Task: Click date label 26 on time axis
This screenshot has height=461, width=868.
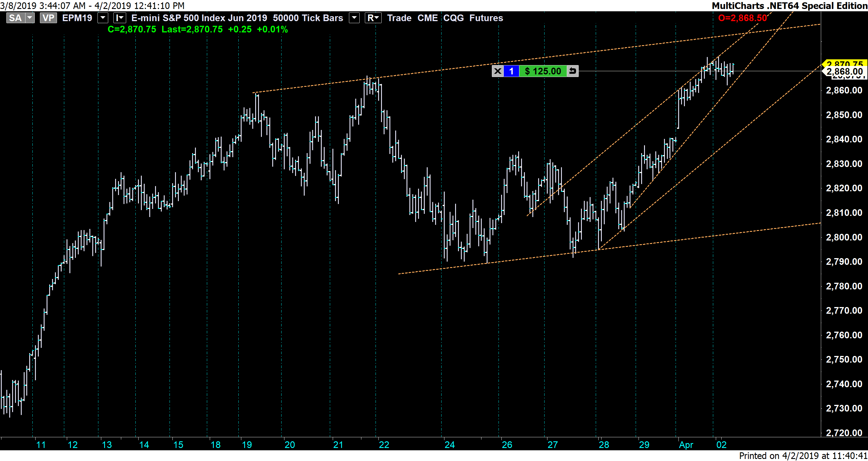Action: pyautogui.click(x=507, y=445)
